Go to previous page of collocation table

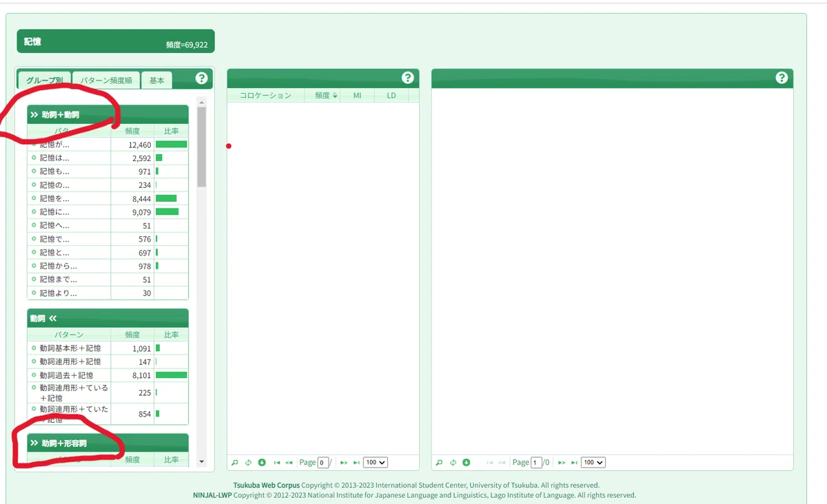click(289, 463)
